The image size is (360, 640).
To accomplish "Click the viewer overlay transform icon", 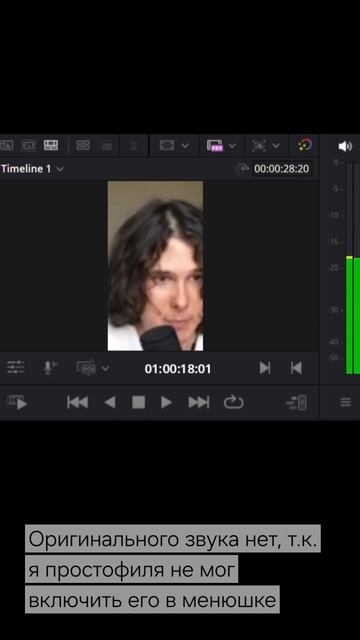I will tap(259, 146).
